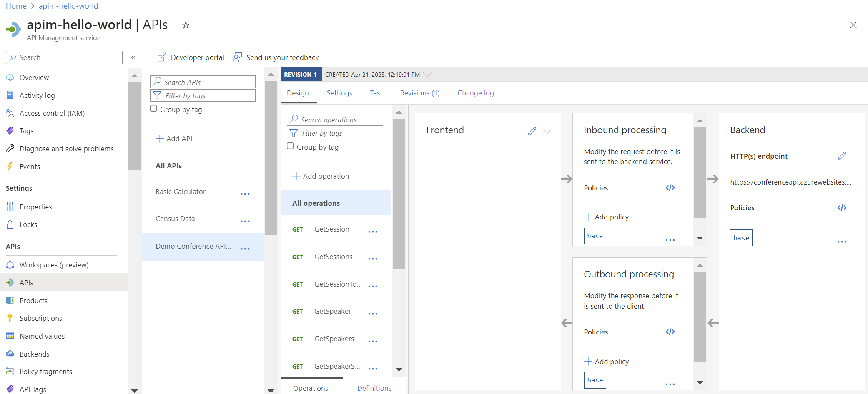Image resolution: width=868 pixels, height=394 pixels.
Task: Open Demo Conference API options ellipsis
Action: 245,249
